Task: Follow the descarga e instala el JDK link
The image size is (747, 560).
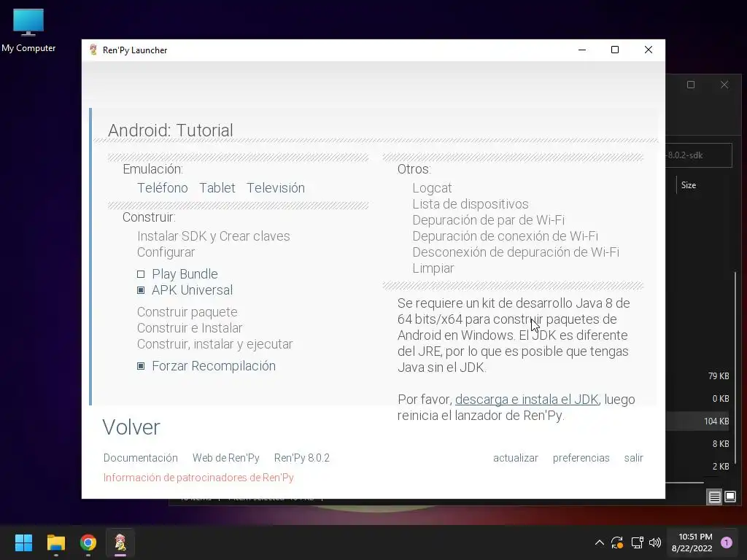Action: pos(527,400)
